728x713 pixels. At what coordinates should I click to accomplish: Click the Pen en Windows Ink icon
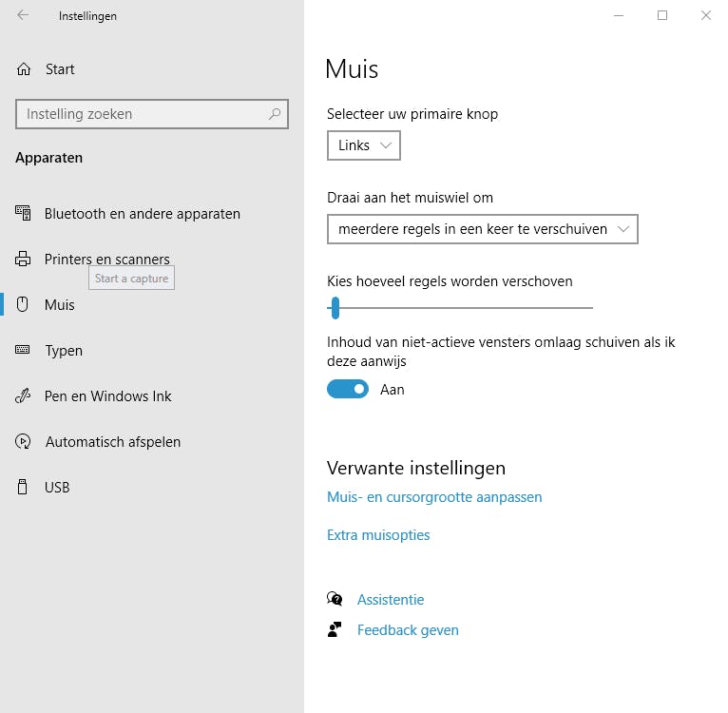point(24,396)
